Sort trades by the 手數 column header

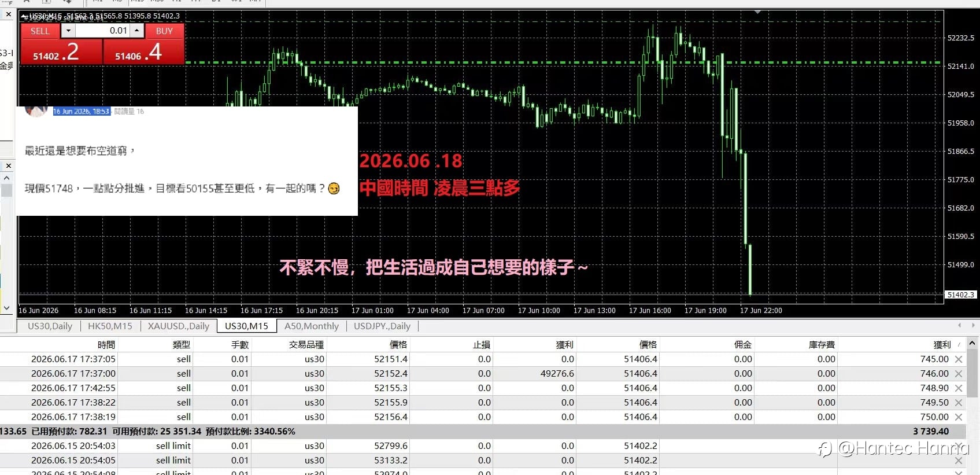pos(240,345)
